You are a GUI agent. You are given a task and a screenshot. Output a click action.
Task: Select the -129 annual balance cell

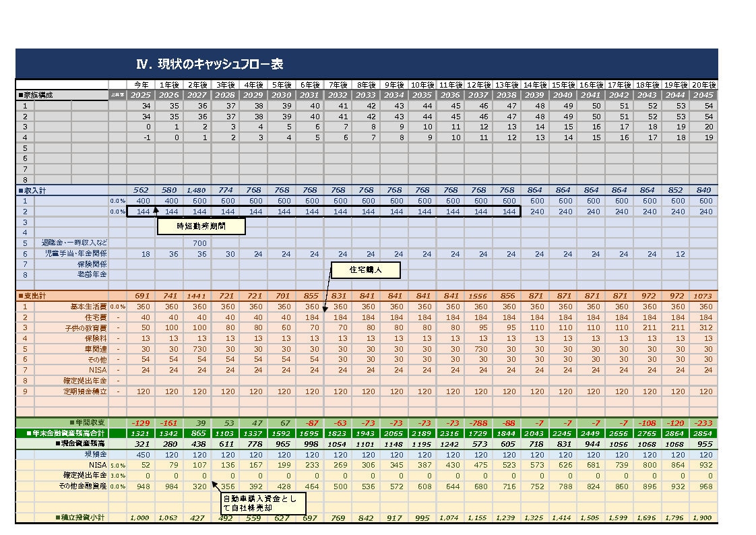[141, 422]
